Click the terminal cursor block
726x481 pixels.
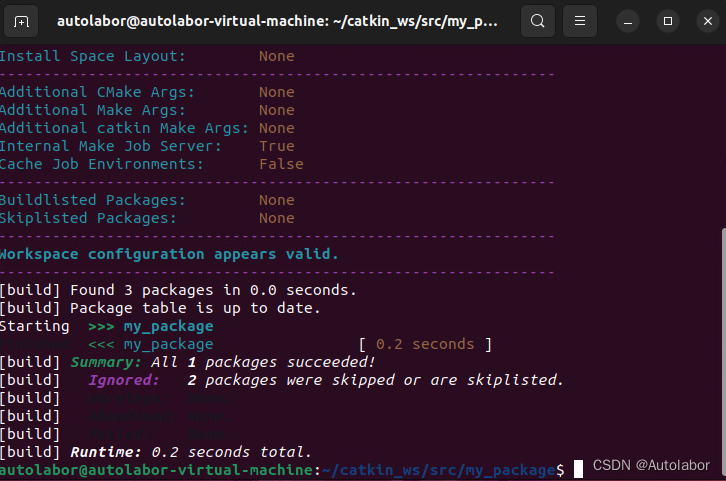click(578, 470)
